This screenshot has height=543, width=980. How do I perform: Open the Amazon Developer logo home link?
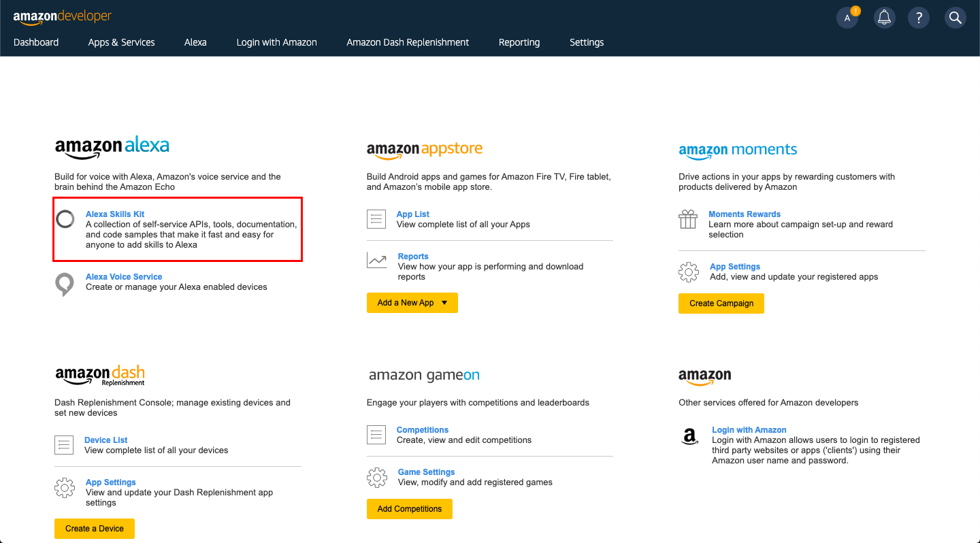tap(63, 18)
